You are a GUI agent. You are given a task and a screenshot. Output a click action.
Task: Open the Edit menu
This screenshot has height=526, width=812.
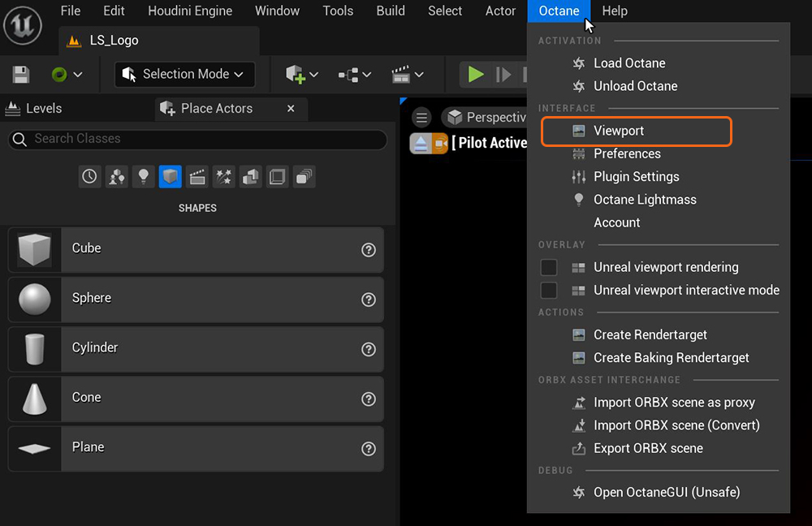point(114,11)
